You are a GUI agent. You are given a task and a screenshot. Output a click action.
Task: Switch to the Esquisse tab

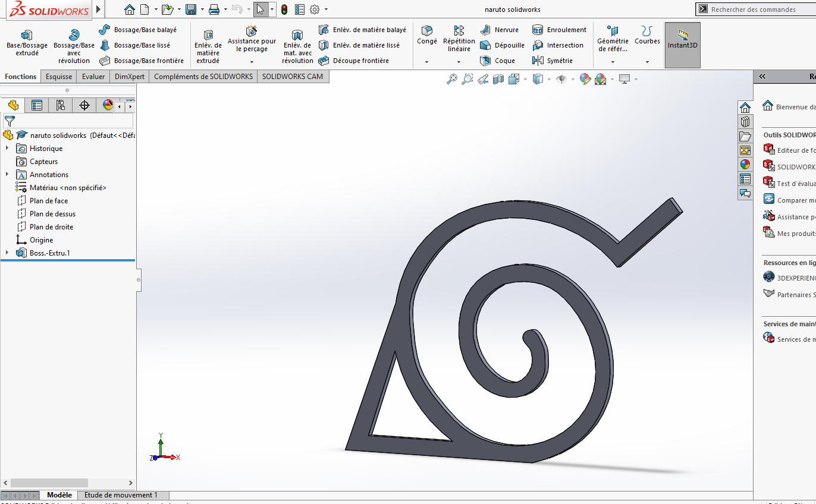[x=59, y=77]
